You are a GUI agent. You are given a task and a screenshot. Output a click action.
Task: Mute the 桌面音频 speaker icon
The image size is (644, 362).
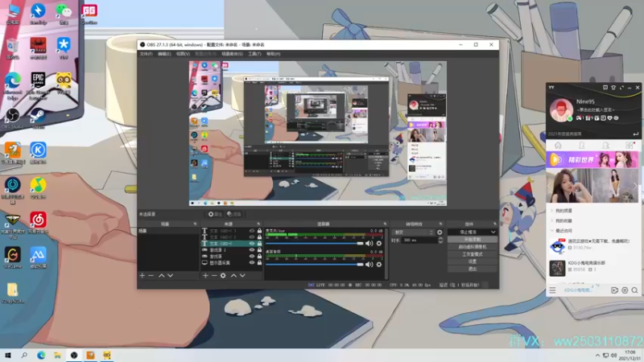tap(369, 265)
